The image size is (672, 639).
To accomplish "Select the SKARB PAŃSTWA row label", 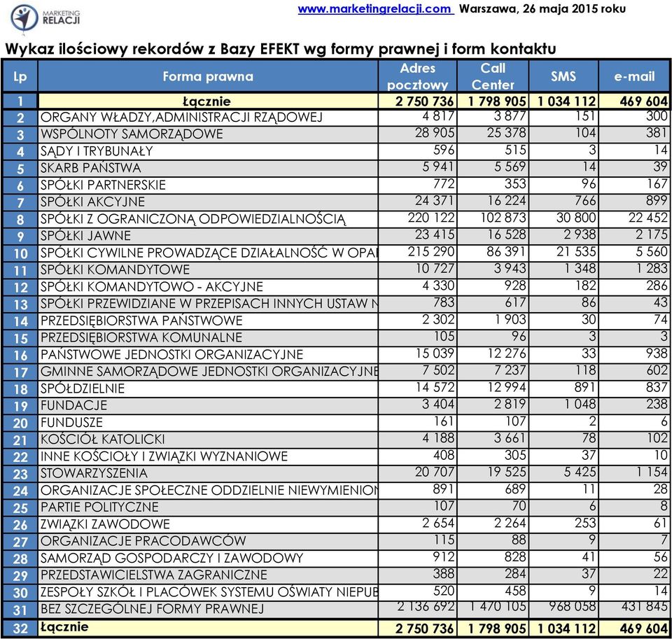I will tap(90, 168).
